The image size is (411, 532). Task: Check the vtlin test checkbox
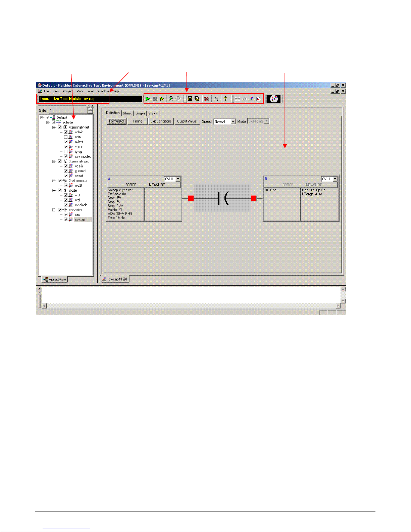coord(66,137)
